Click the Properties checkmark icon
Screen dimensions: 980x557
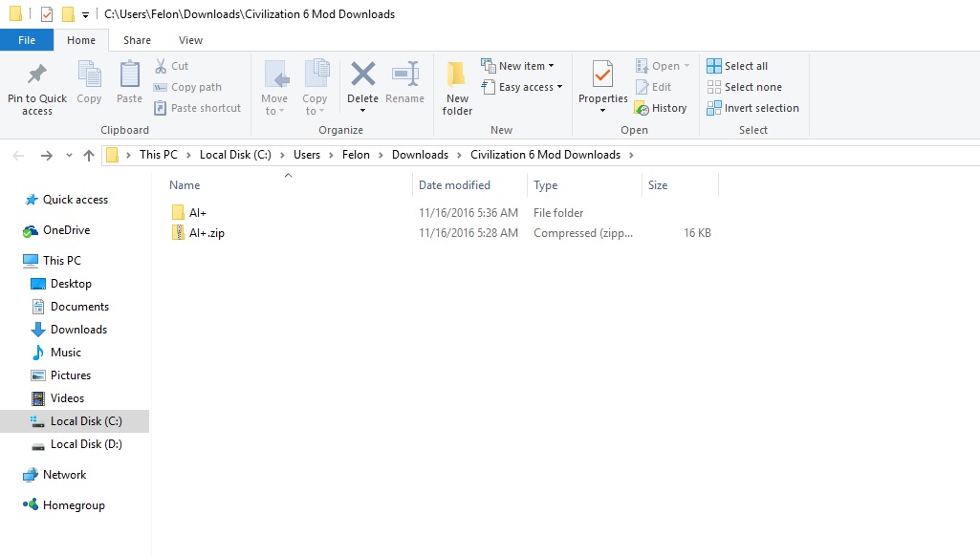pyautogui.click(x=602, y=75)
